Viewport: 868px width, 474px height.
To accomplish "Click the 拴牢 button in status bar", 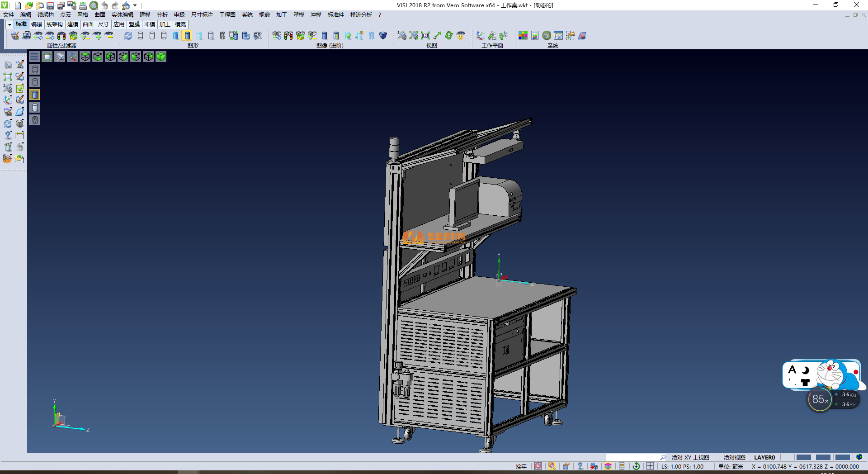I will [521, 466].
